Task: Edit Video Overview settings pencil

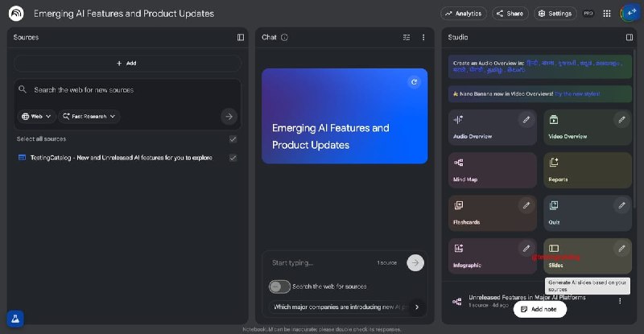Action: (x=621, y=120)
